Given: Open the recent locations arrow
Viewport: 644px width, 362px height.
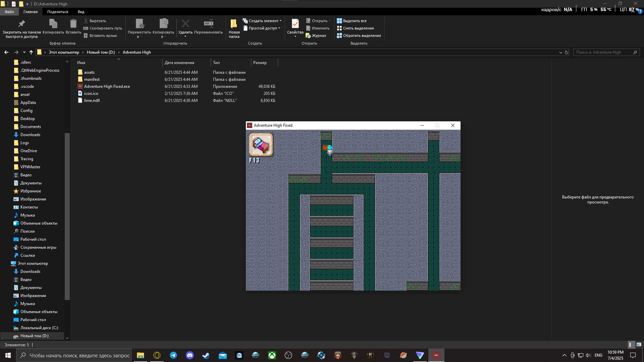Looking at the screenshot, I should (x=24, y=52).
